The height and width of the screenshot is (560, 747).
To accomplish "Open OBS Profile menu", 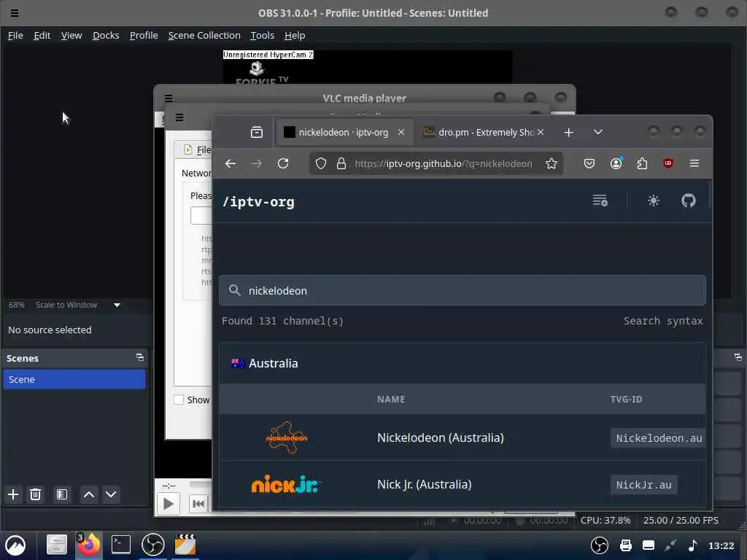I will click(144, 35).
